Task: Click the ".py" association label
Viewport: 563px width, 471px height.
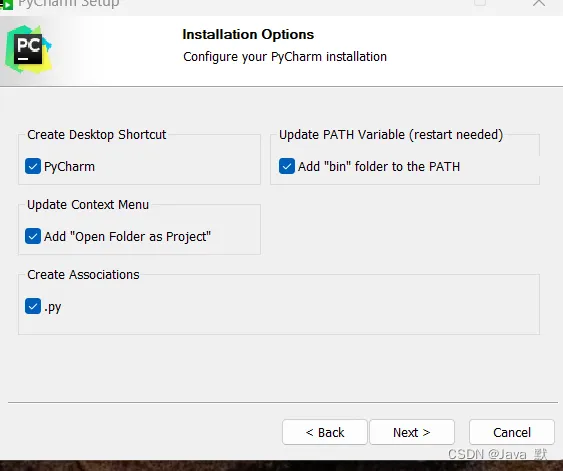Action: coord(52,307)
